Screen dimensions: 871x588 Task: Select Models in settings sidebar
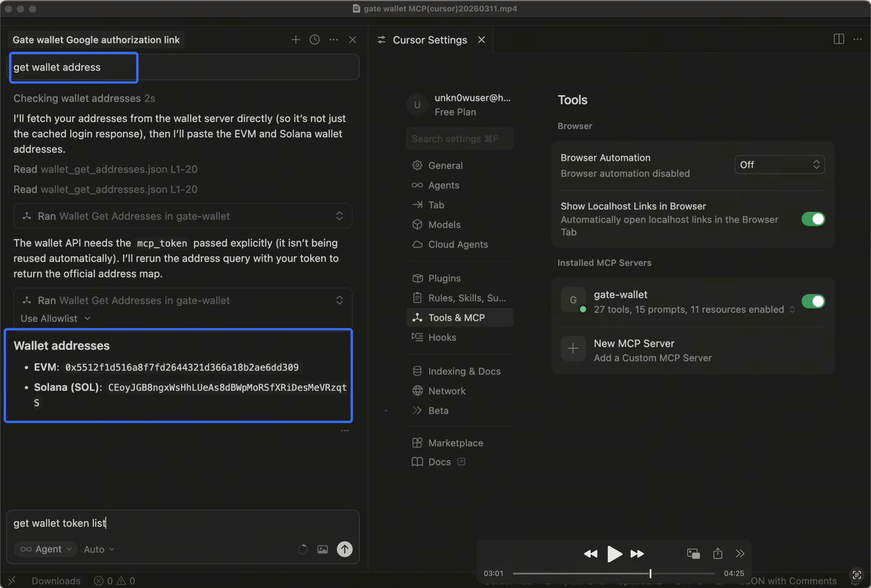click(x=444, y=225)
